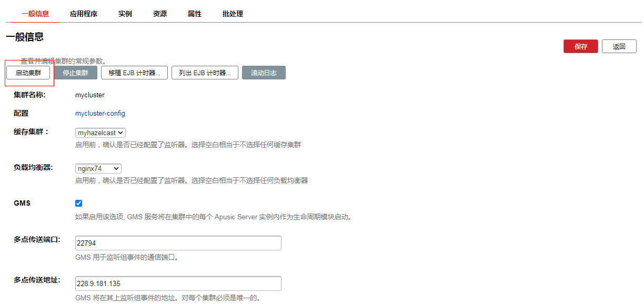This screenshot has width=644, height=304.
Task: Click the 滚动日志 button
Action: pyautogui.click(x=264, y=73)
